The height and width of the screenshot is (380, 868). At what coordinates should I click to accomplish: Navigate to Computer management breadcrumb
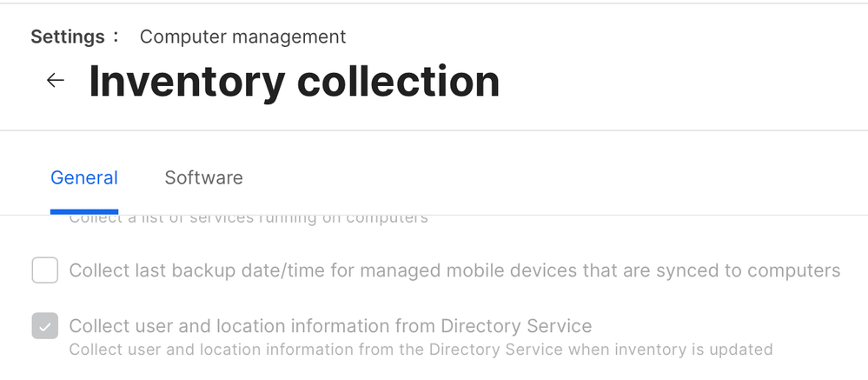click(x=242, y=37)
